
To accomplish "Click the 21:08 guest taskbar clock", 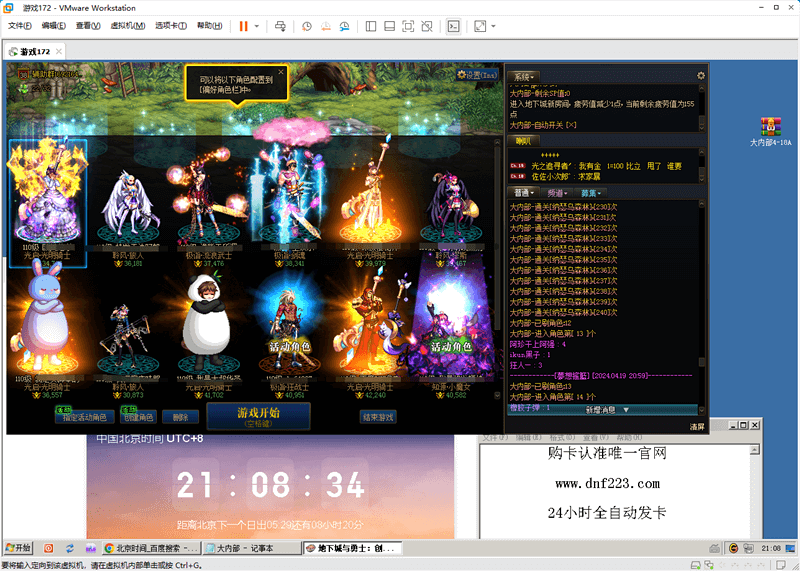I will (771, 549).
